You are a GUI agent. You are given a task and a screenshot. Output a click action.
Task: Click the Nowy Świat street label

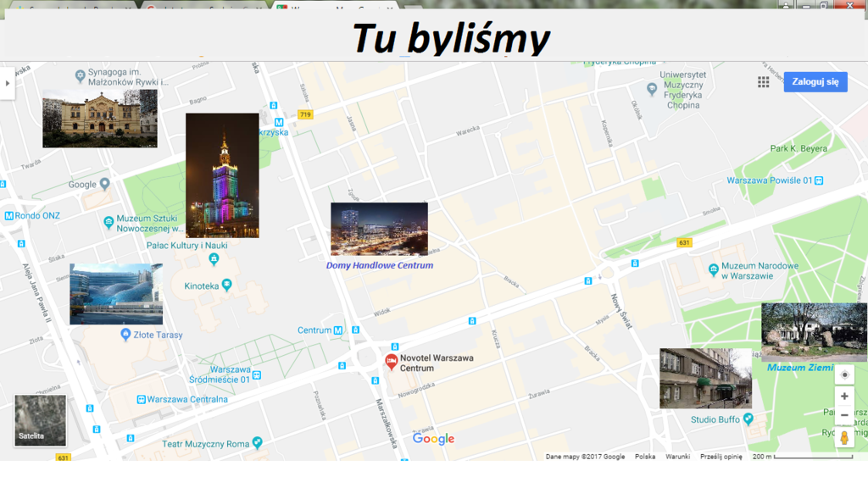click(620, 311)
